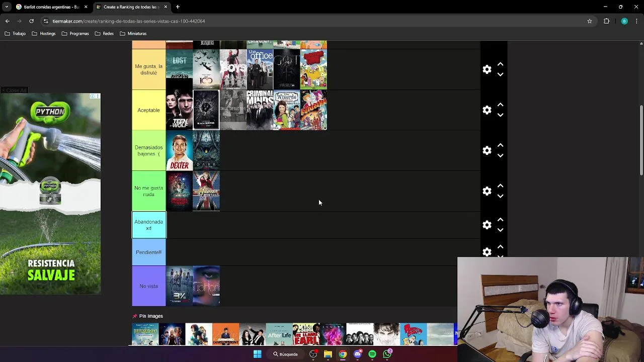This screenshot has height=362, width=644.
Task: Move "Abandonada xd" tier up
Action: (500, 220)
